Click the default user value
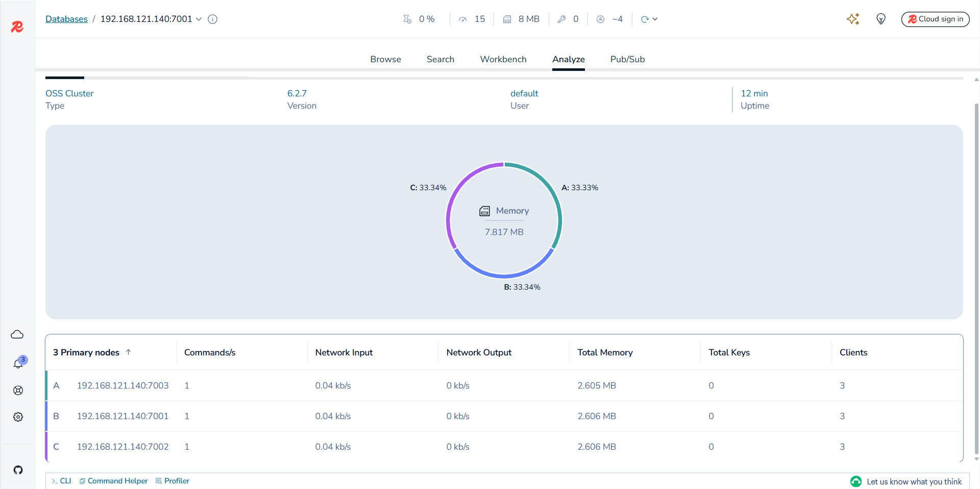 [x=524, y=93]
